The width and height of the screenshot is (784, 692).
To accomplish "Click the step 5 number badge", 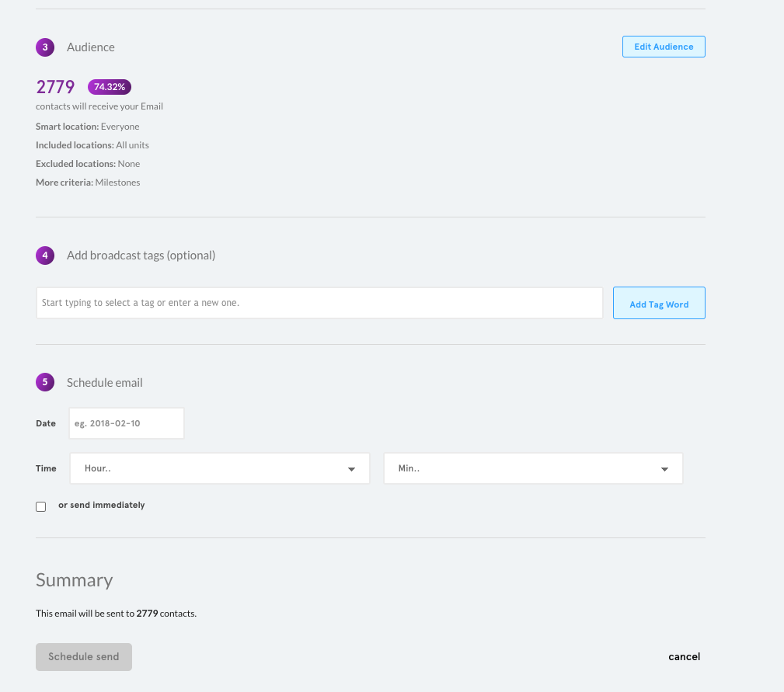I will point(45,382).
